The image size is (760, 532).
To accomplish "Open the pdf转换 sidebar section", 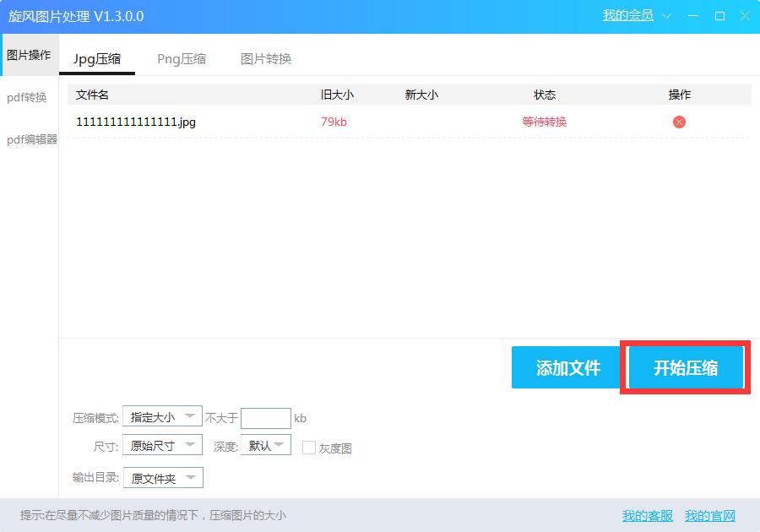I will [29, 97].
